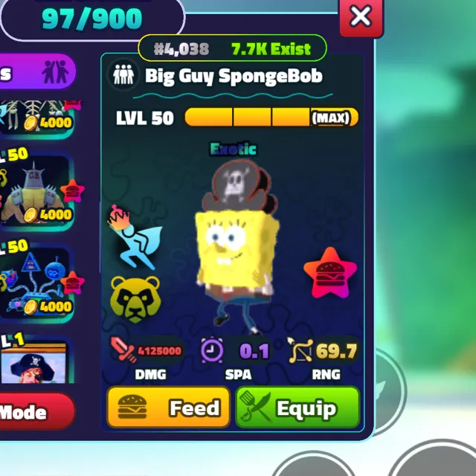Select the skeleton unit card costing 4000
Viewport: 476px width, 476px height.
coord(36,118)
